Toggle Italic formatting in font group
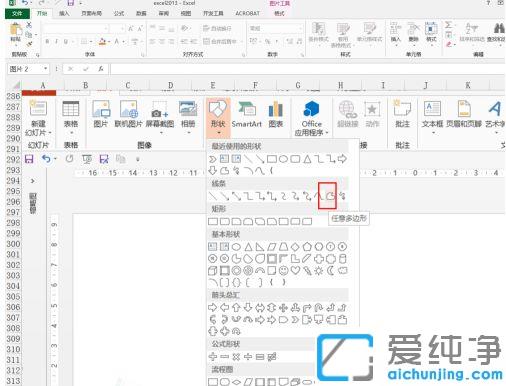 pos(57,41)
